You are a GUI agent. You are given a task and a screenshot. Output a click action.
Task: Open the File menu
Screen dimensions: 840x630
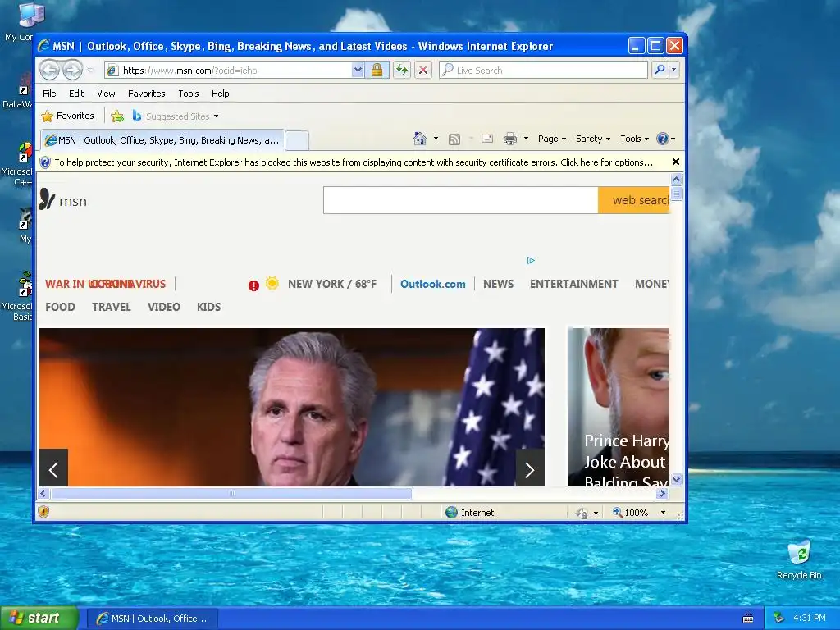(x=49, y=94)
